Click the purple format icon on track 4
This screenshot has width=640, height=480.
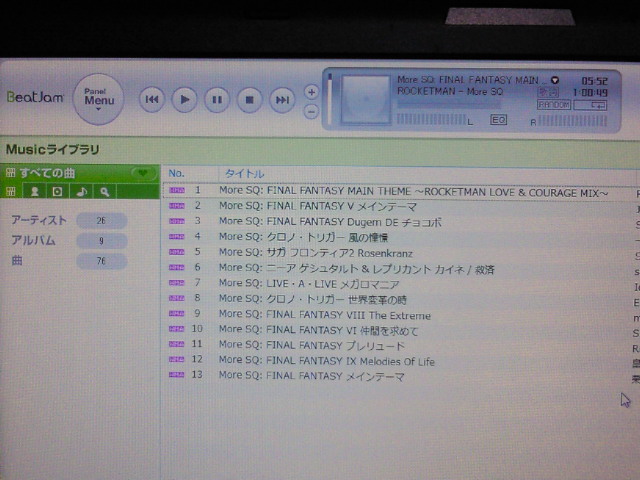click(x=177, y=236)
